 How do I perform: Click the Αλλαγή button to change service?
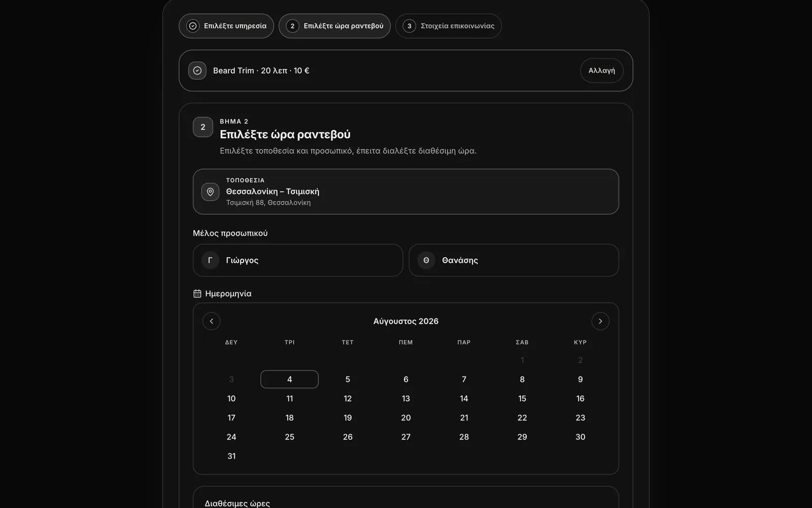[602, 71]
